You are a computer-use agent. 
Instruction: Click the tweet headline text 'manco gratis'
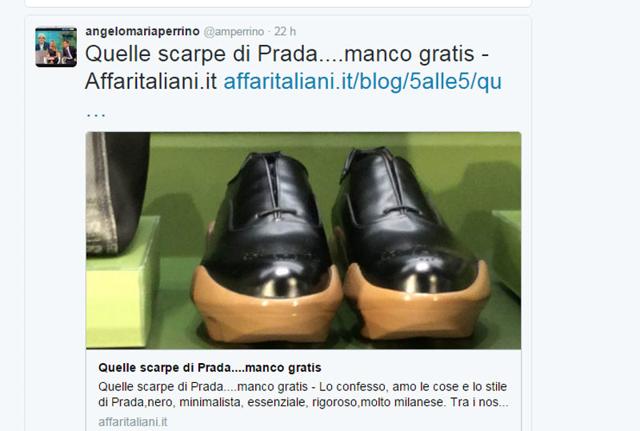(x=409, y=54)
